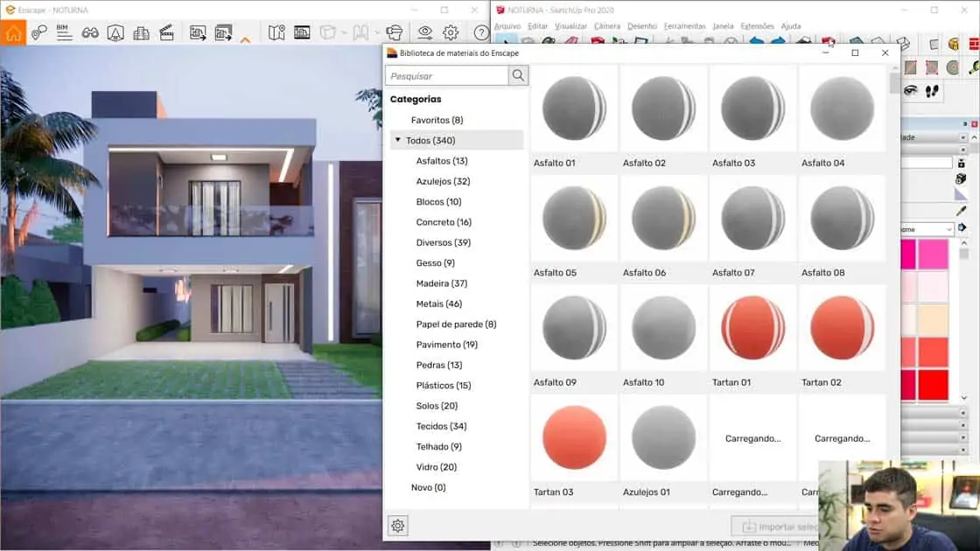
Task: Select the Tartan 01 material thumbnail
Action: pyautogui.click(x=752, y=328)
